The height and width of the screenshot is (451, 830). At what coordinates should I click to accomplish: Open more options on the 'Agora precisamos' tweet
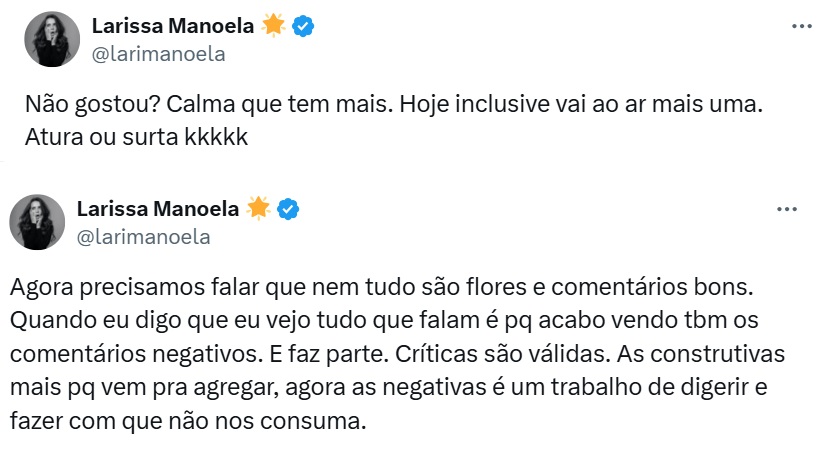click(x=787, y=209)
